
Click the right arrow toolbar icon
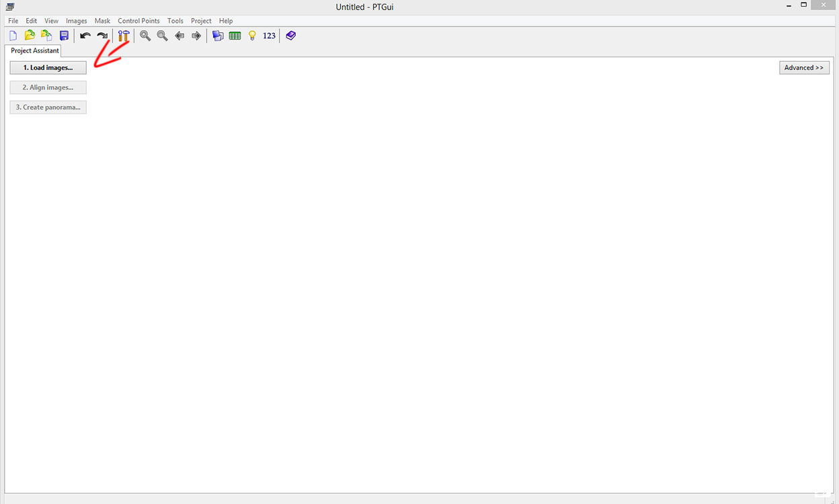click(x=196, y=36)
